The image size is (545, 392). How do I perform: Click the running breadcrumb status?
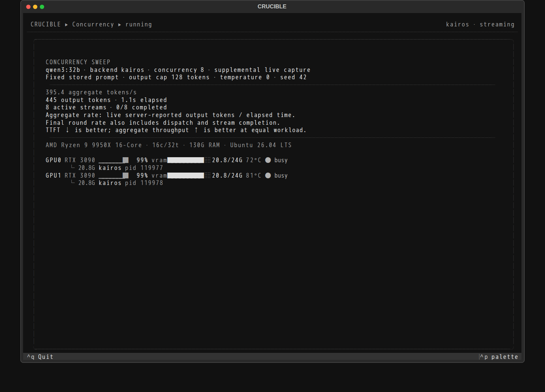coord(139,24)
